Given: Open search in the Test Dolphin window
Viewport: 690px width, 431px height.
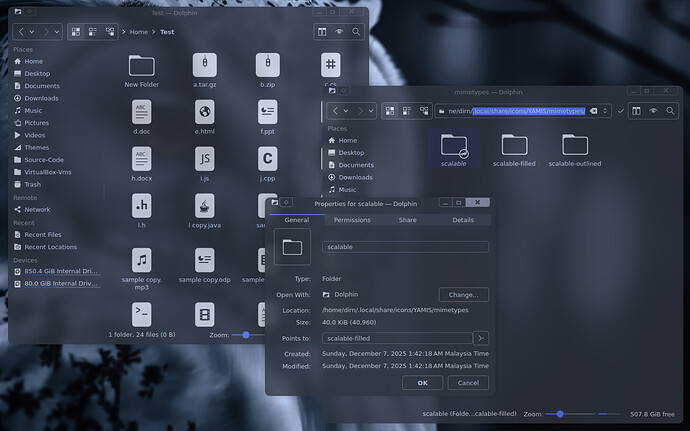Looking at the screenshot, I should (358, 32).
